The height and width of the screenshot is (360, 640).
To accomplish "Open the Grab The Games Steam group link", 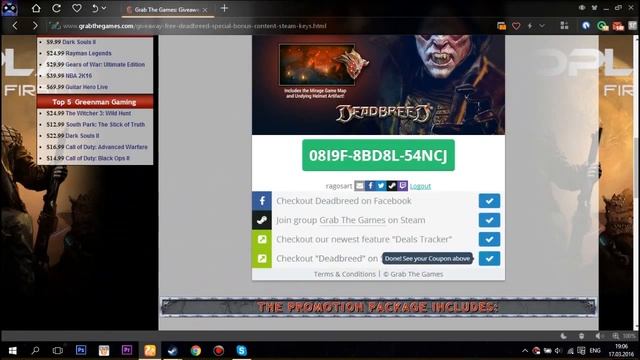I will 352,220.
